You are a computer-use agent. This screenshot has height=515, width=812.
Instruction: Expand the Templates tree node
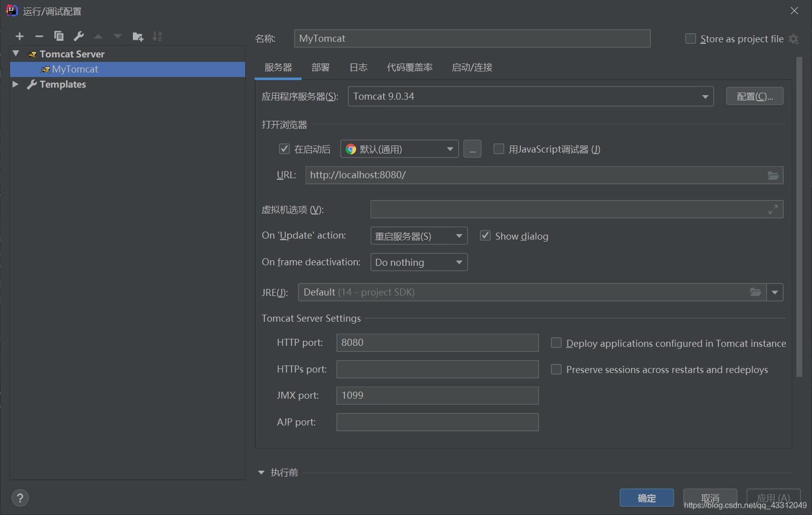pyautogui.click(x=16, y=84)
